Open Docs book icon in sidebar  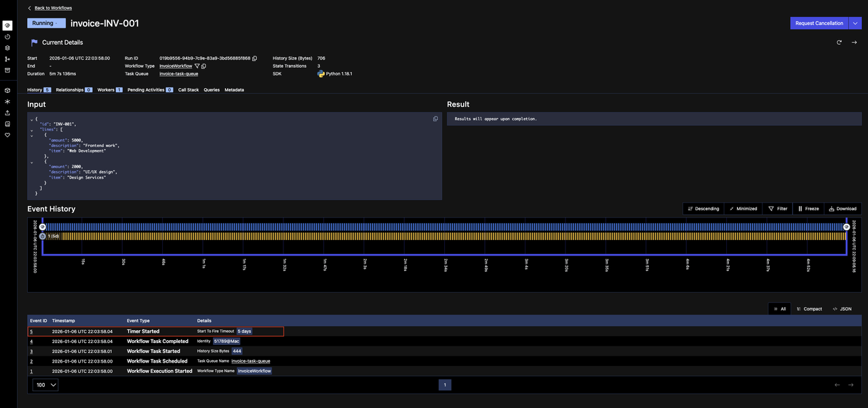pos(7,124)
